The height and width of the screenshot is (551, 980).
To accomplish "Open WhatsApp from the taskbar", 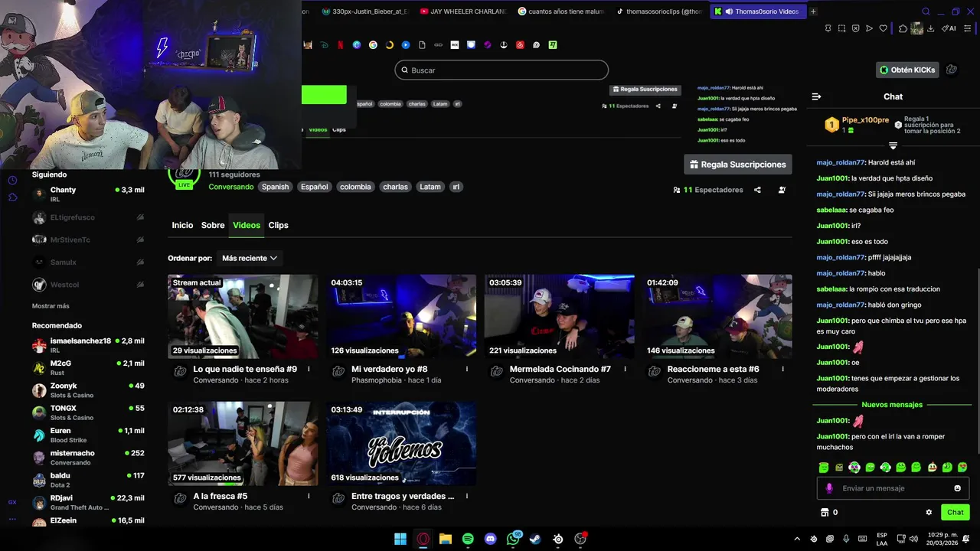I will coord(513,539).
